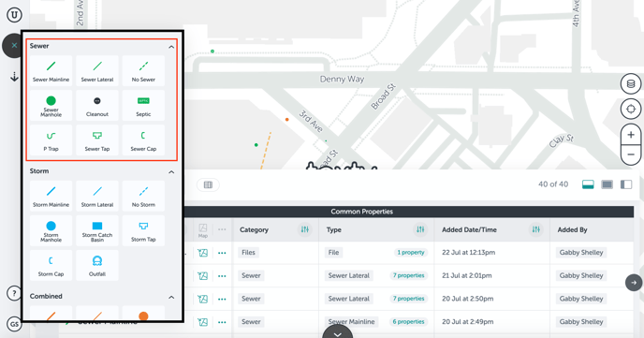Screen dimensions: 644x338
Task: Open Added Date/Time column filter options
Action: pos(536,229)
